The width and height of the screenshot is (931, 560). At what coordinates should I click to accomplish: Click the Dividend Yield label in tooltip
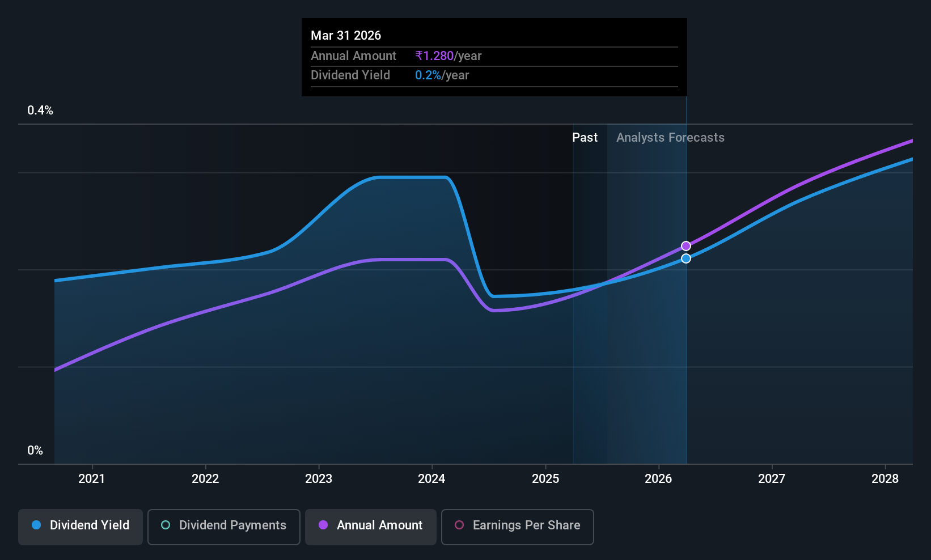350,75
